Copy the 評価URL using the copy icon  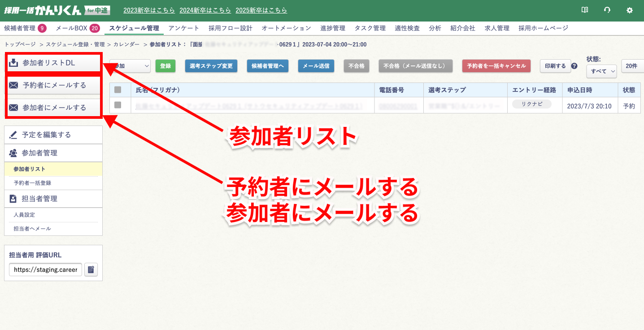point(91,269)
